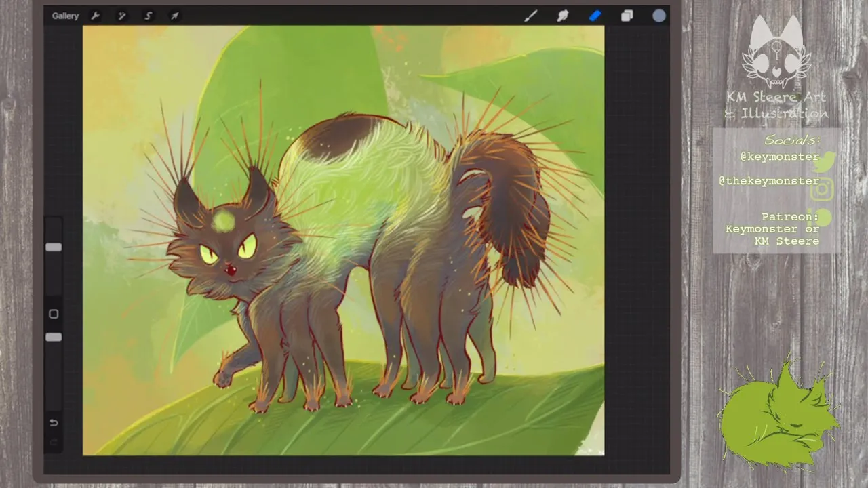Click the @keymonster Twitter handle text
The height and width of the screenshot is (488, 868).
[x=780, y=157]
